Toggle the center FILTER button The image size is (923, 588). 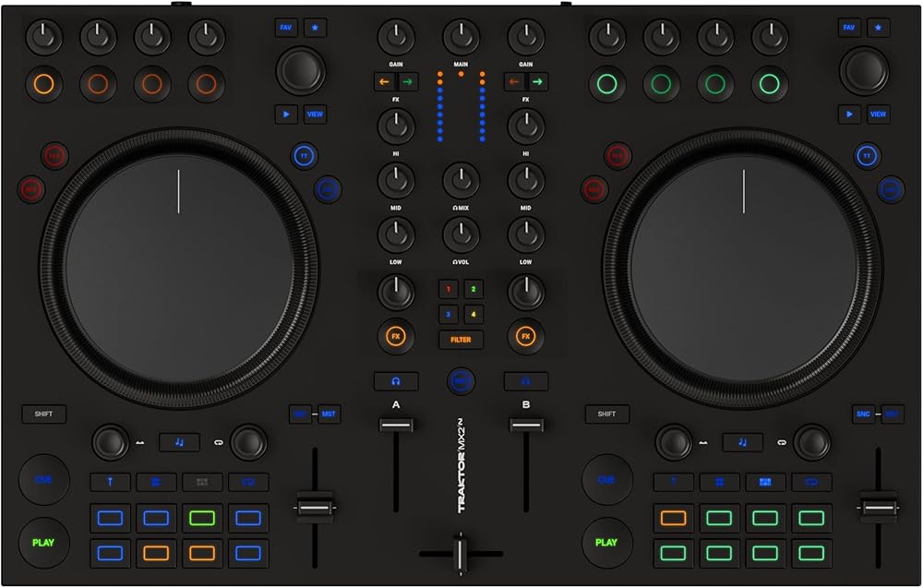pos(461,340)
